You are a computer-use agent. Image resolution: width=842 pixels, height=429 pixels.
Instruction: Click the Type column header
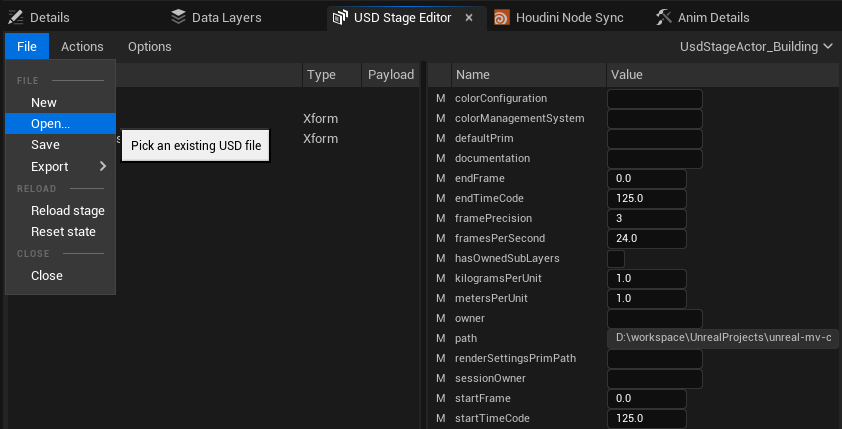click(x=332, y=75)
